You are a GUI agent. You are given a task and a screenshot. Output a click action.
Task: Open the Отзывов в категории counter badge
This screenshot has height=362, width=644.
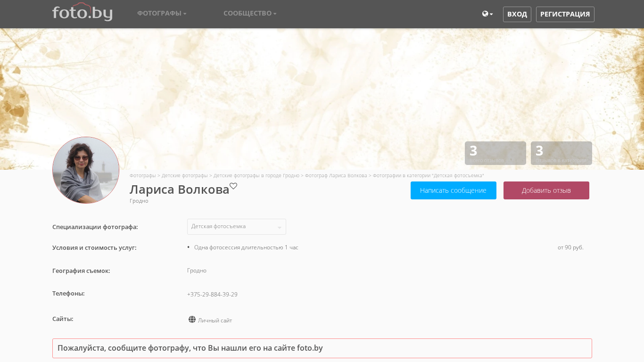click(561, 153)
